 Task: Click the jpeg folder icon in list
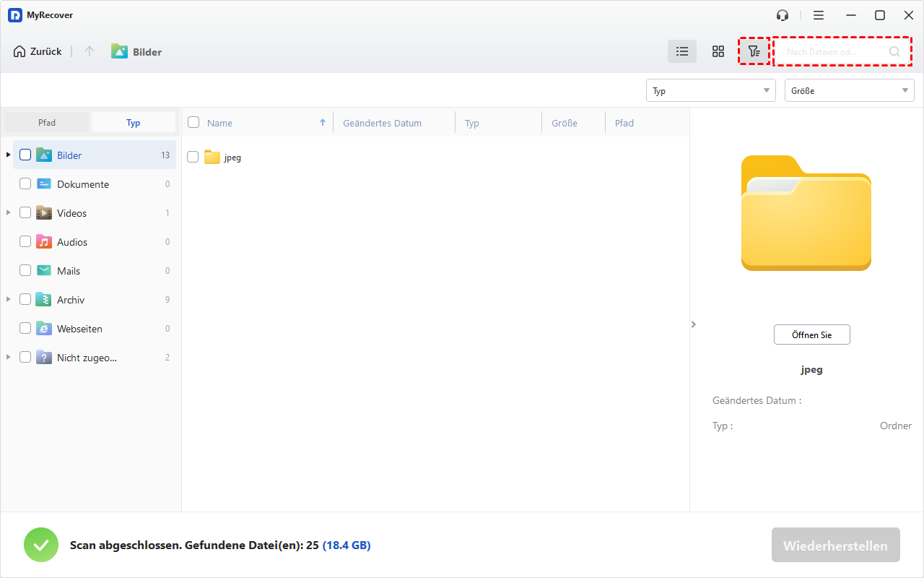(x=212, y=157)
